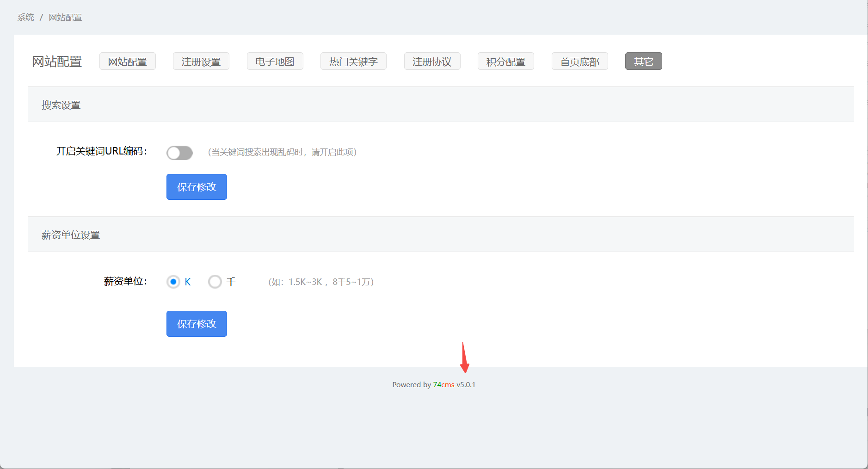Click 保存修改 under salary unit settings
Image resolution: width=868 pixels, height=469 pixels.
[x=197, y=324]
